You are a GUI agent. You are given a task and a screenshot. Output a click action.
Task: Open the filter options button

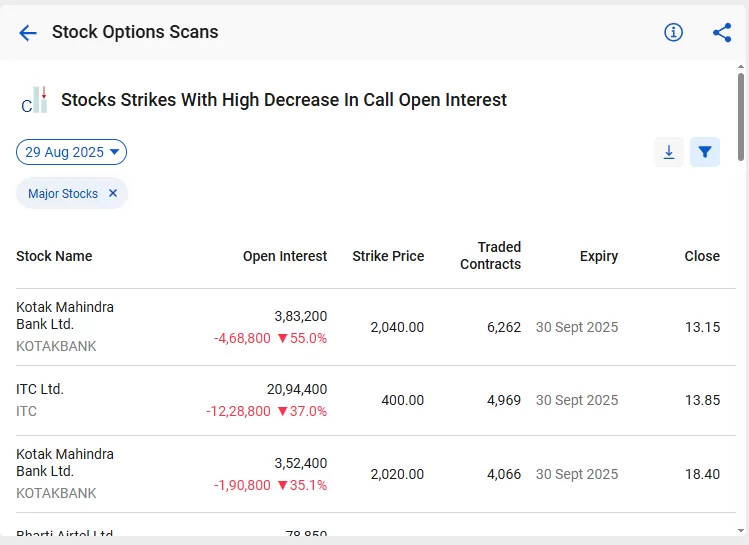coord(705,152)
